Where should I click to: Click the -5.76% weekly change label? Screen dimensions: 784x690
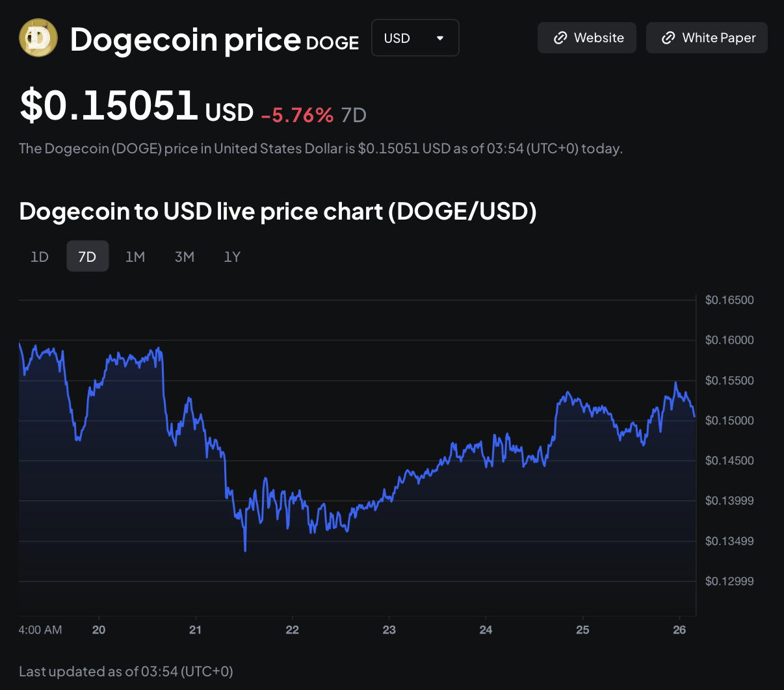[x=297, y=115]
